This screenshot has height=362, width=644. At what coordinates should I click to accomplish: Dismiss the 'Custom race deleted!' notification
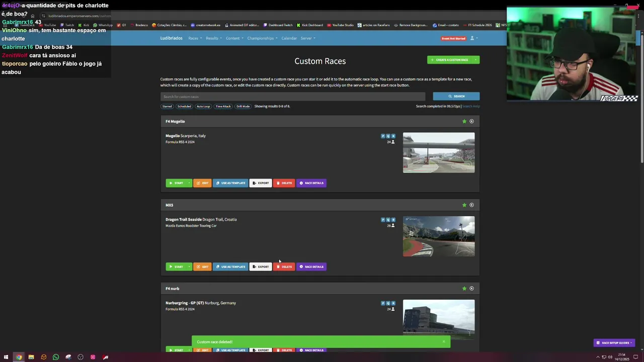443,342
